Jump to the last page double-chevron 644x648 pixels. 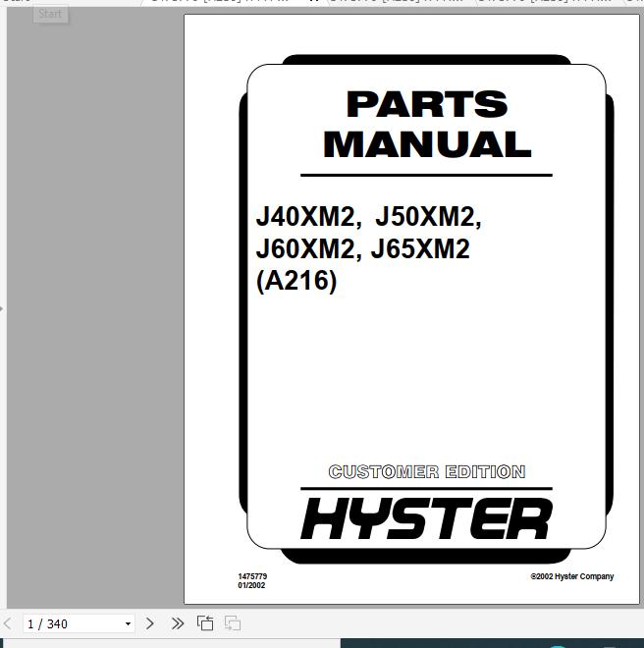[x=178, y=623]
